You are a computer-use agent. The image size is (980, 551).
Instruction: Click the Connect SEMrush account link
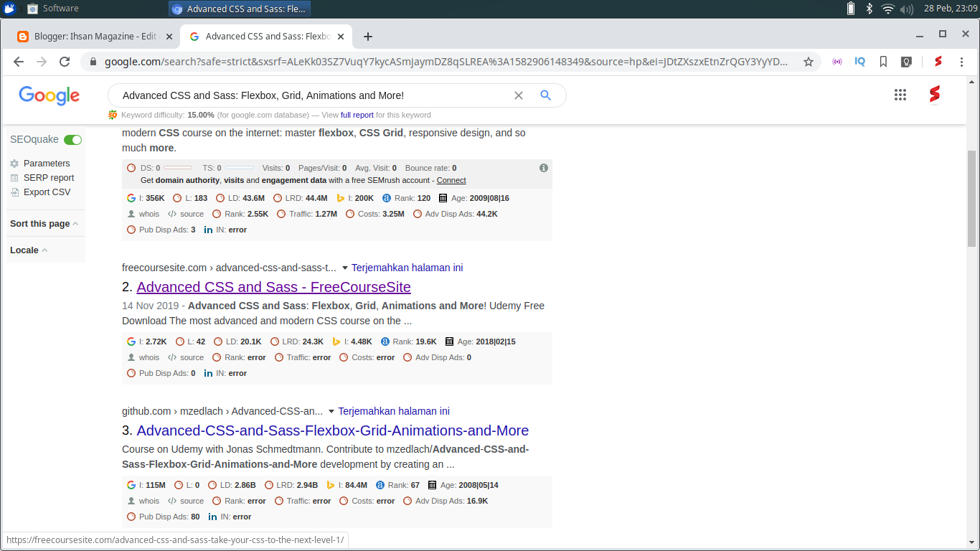[451, 180]
